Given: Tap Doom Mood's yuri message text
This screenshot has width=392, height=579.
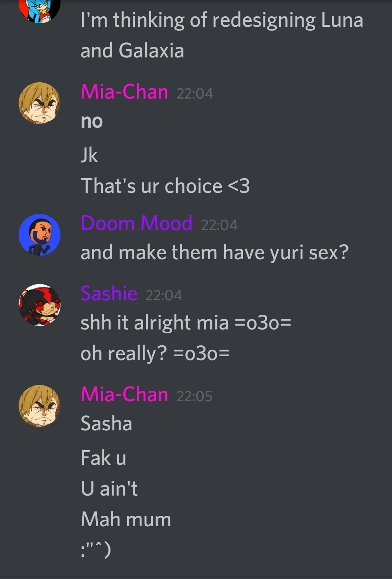Looking at the screenshot, I should pyautogui.click(x=215, y=253).
